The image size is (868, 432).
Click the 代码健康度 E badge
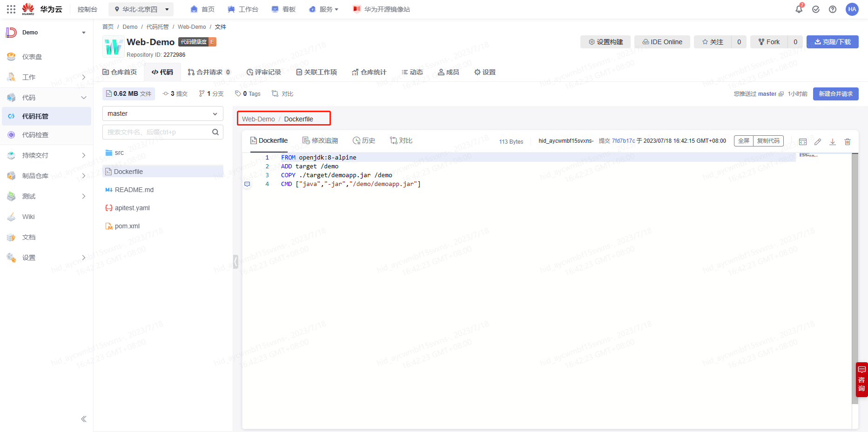pos(197,42)
